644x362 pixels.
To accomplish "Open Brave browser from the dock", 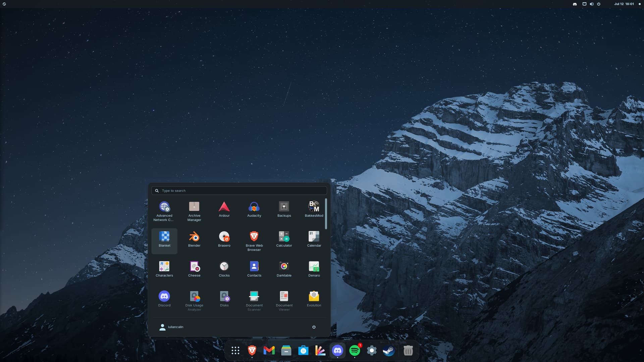I will coord(252,351).
